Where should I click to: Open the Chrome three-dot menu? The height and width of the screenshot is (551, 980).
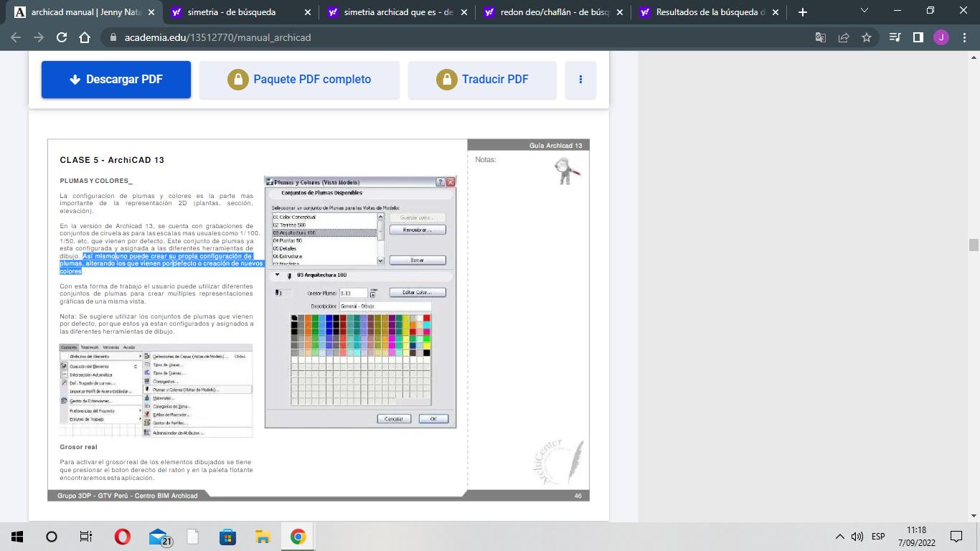(x=964, y=37)
